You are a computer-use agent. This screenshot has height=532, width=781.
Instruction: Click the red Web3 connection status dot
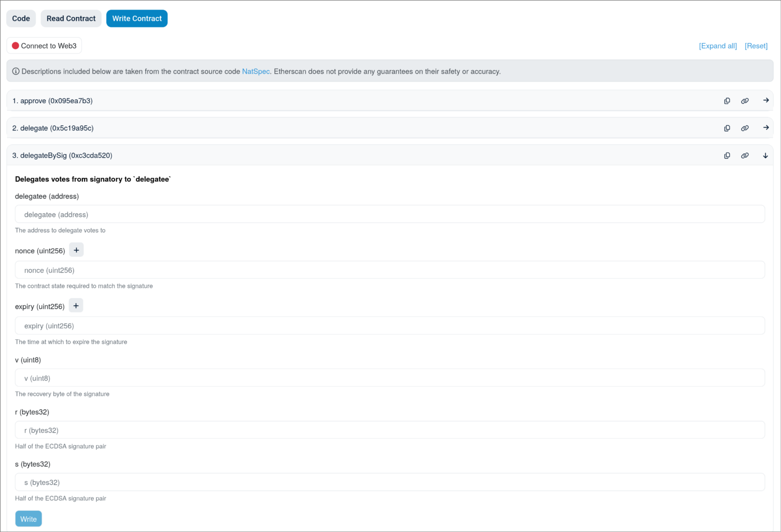[16, 45]
